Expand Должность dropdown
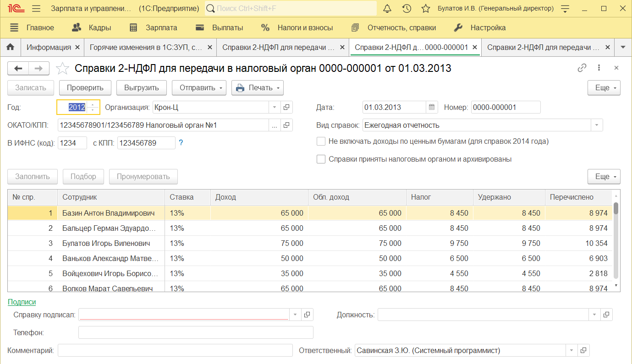Screen dimensions: 632x364 (594, 315)
